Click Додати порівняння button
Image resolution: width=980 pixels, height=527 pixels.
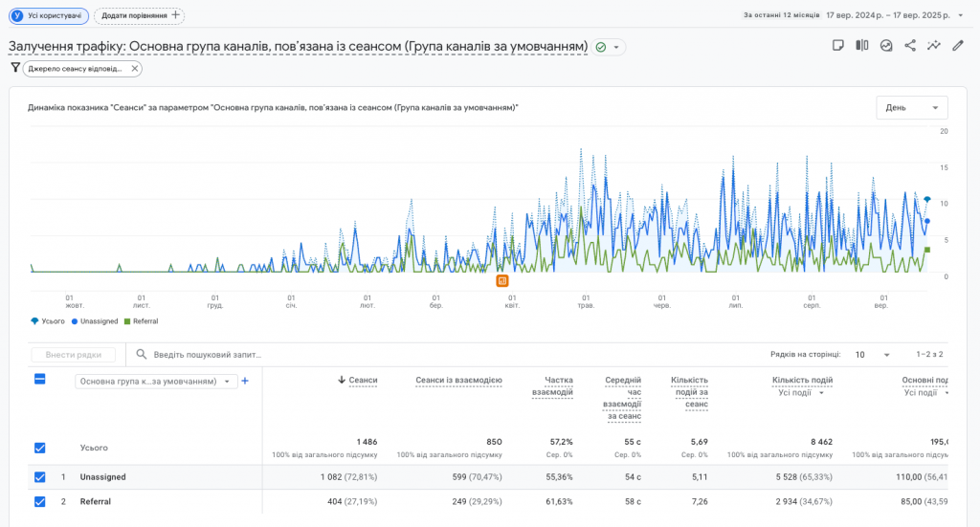[x=139, y=15]
